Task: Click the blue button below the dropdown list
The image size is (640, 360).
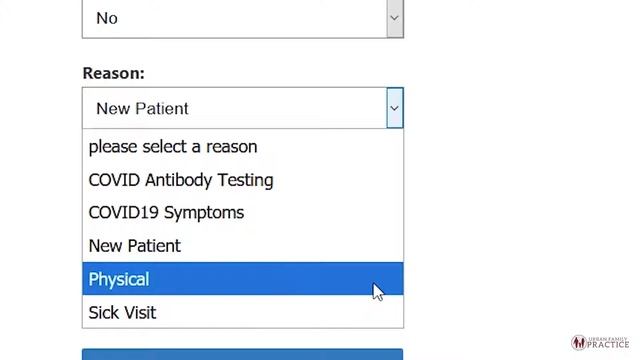Action: [x=242, y=354]
